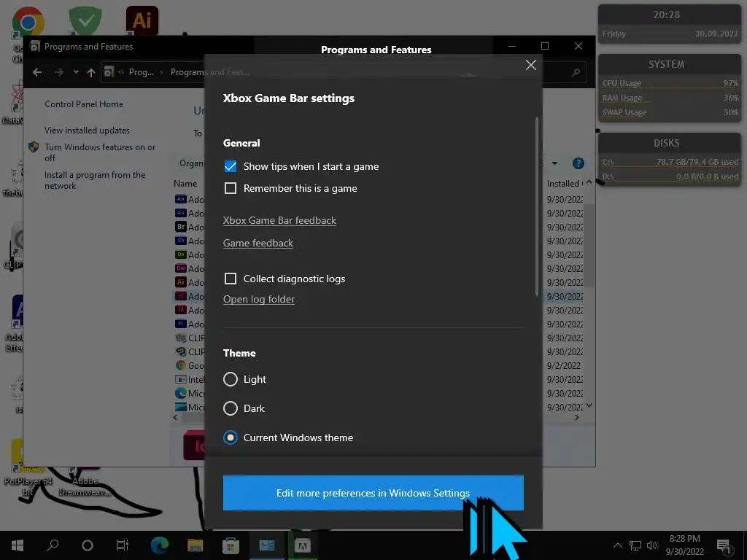Click Install a program from the network
Screen dimensions: 747x560
95,180
